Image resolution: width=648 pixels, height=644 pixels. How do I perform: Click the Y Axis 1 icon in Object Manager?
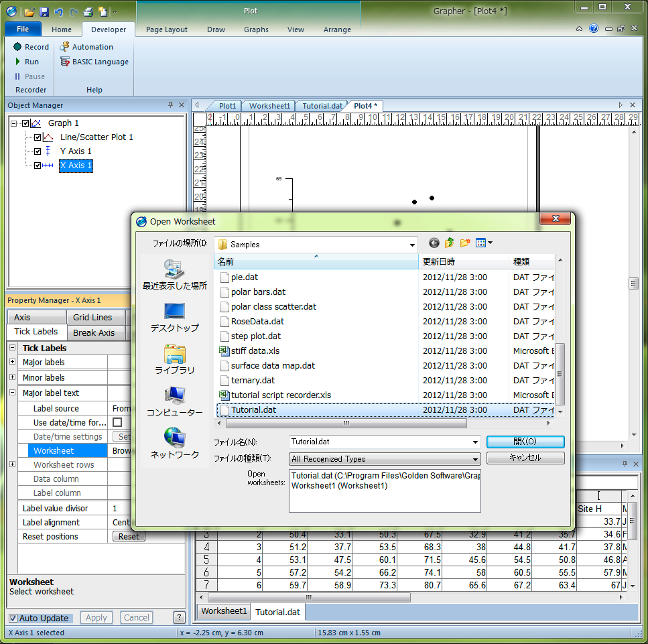pos(48,151)
